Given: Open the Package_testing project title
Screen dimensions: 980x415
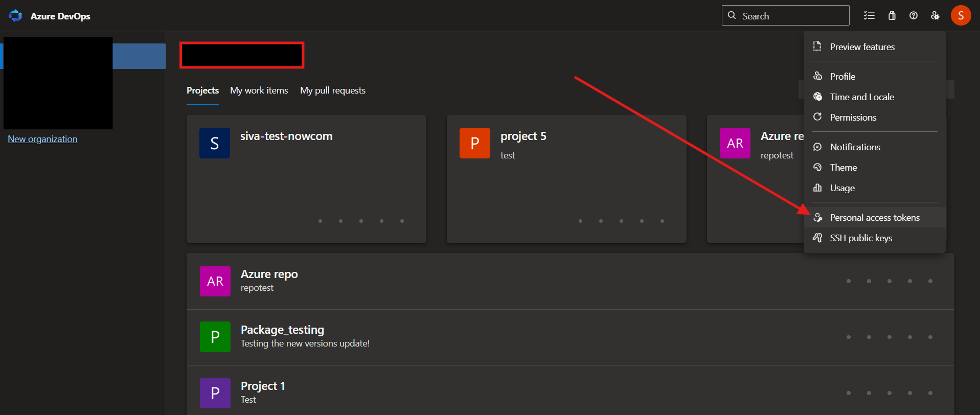Looking at the screenshot, I should (282, 330).
